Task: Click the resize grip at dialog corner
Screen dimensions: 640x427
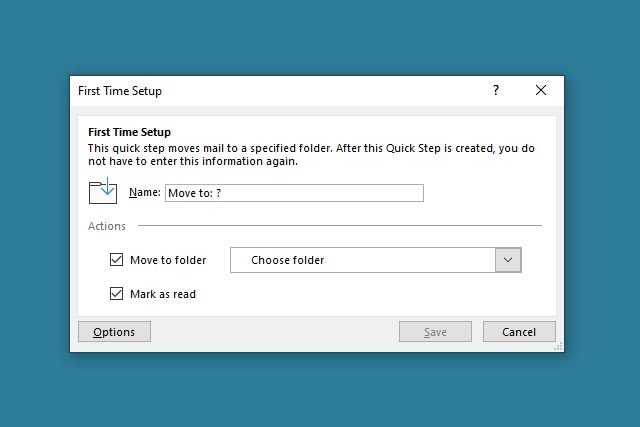Action: coord(558,346)
